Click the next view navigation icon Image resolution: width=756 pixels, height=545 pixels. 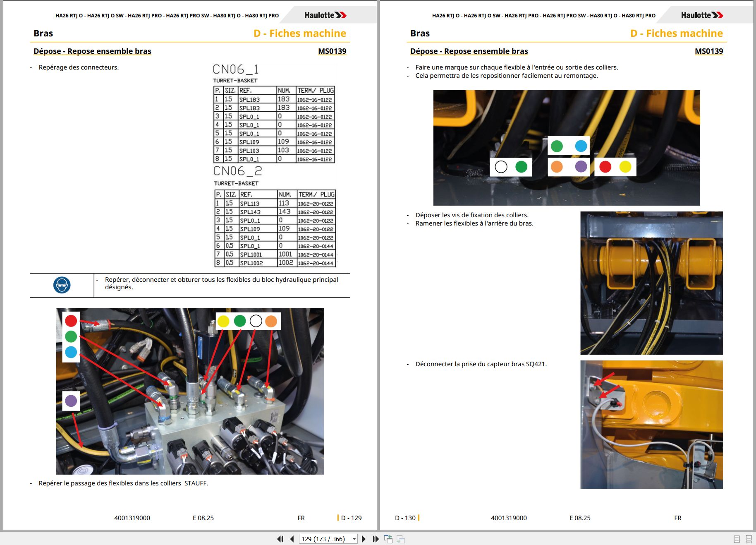pos(401,539)
